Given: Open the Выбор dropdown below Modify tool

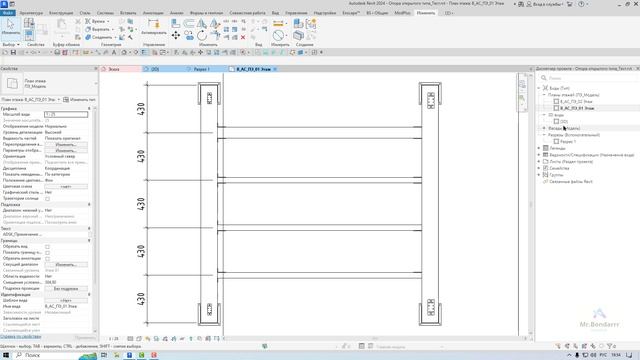Looking at the screenshot, I should (11, 44).
